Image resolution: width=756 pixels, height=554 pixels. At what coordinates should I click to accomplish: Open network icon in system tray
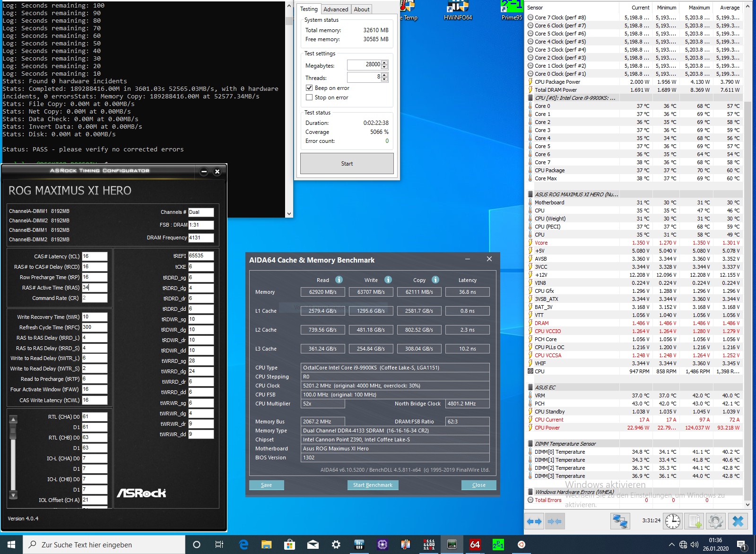[683, 545]
